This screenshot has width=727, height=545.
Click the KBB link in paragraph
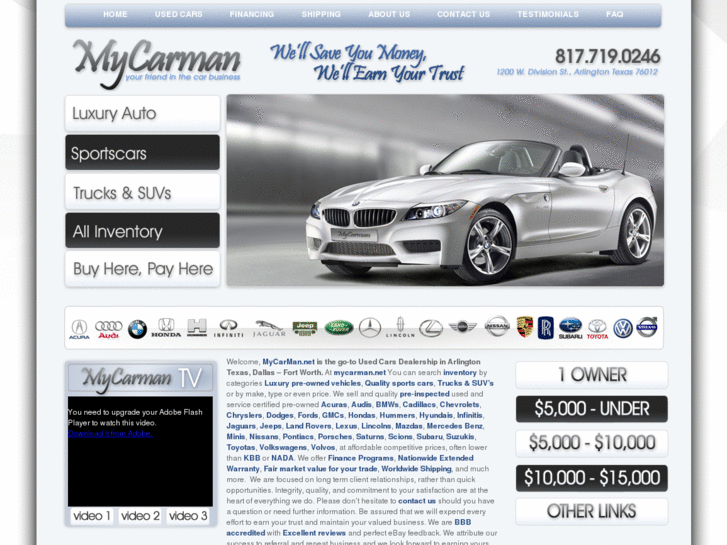pos(252,458)
